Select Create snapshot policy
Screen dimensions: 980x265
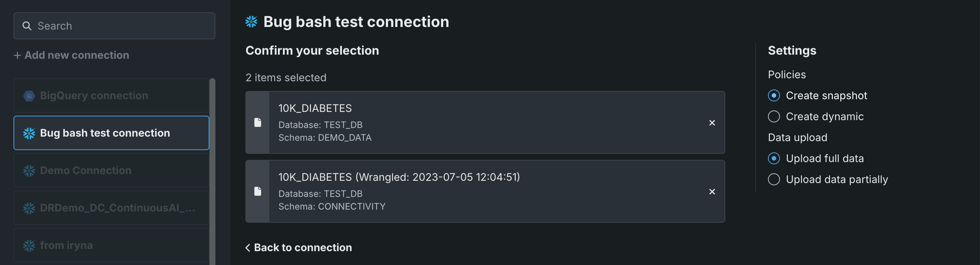(774, 95)
